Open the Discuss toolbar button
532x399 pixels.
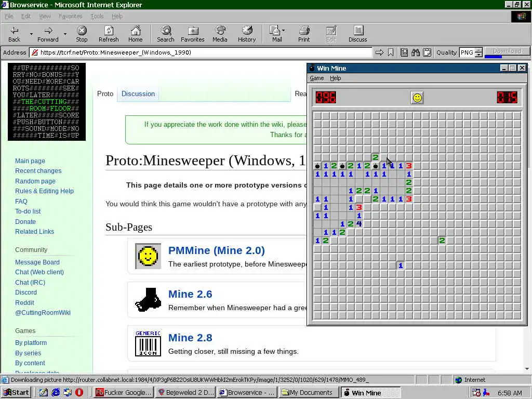(357, 34)
